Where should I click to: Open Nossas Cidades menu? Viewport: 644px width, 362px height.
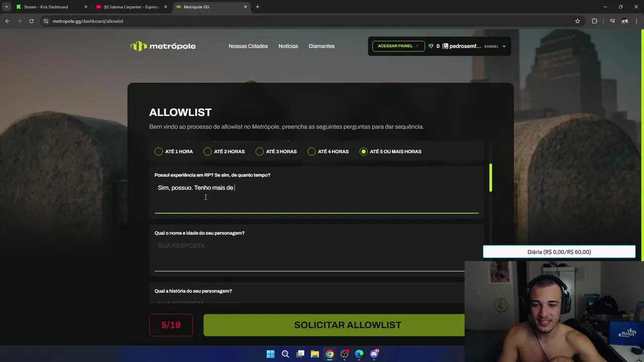(x=248, y=46)
